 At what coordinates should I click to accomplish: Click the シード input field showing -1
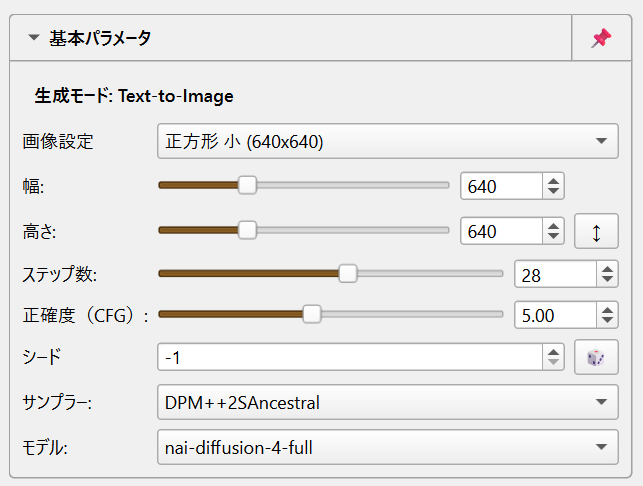(351, 357)
